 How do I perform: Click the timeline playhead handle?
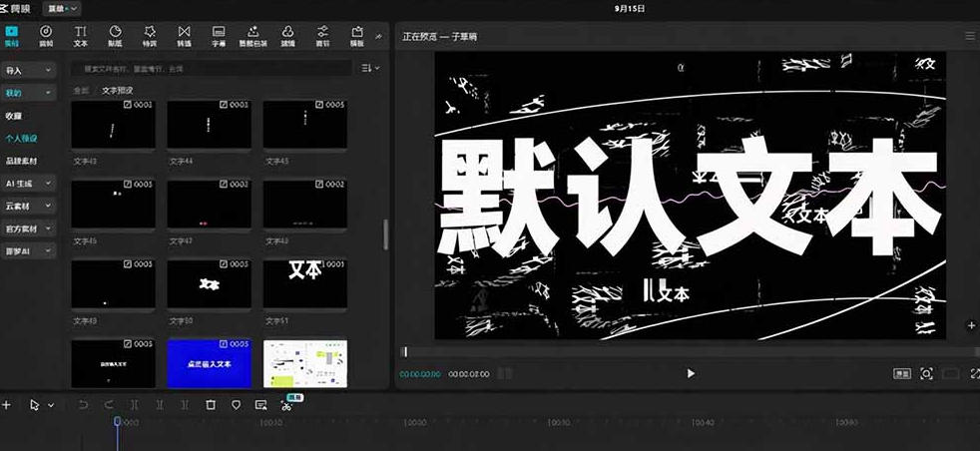tap(117, 422)
